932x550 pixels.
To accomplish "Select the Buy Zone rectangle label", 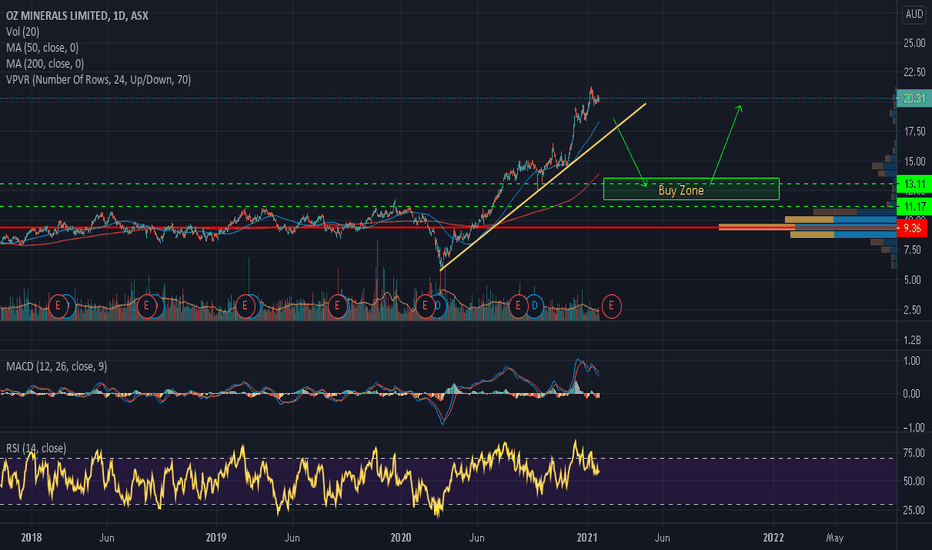I will (x=681, y=190).
